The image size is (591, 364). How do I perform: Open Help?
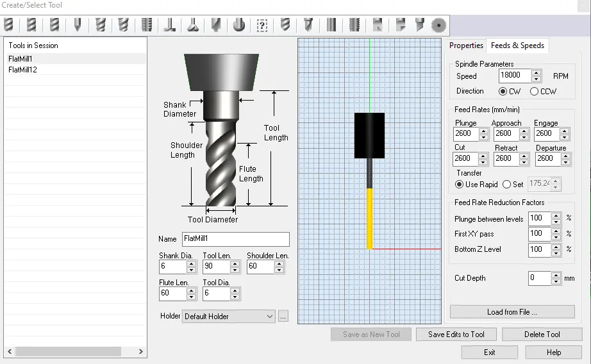554,352
